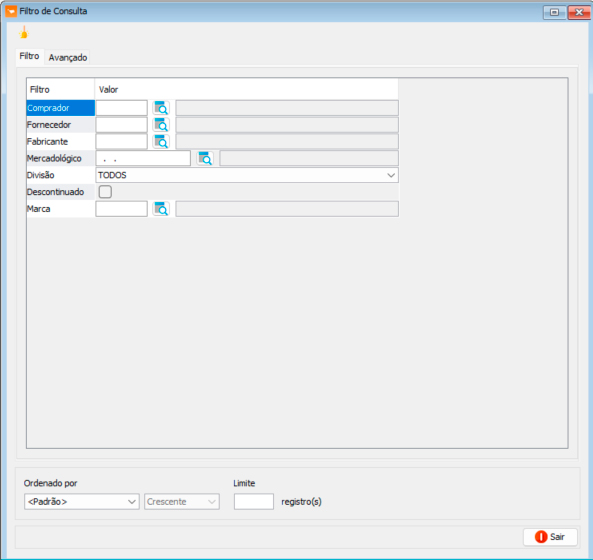This screenshot has height=560, width=593.
Task: Open the Ordenado por Padrão dropdown
Action: point(82,502)
